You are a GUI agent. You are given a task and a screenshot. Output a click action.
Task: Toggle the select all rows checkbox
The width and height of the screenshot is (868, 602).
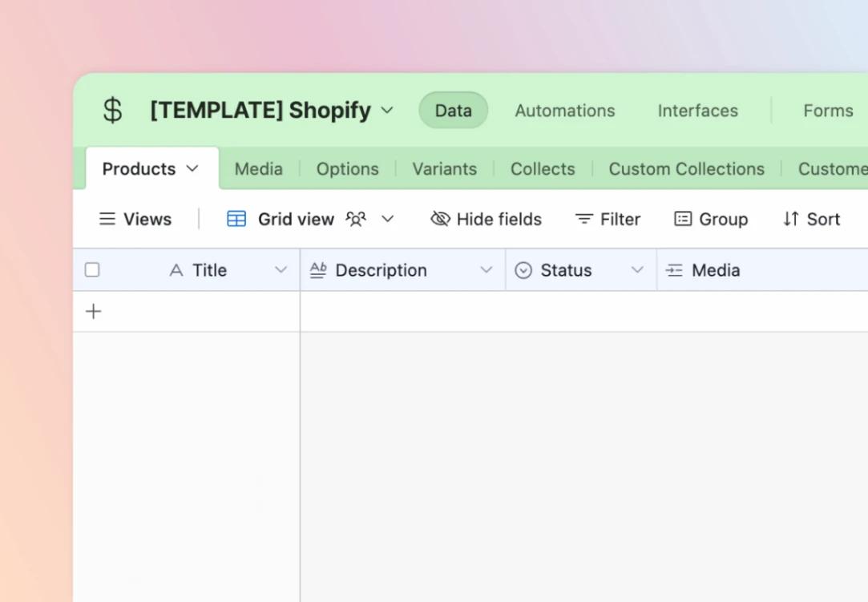click(92, 270)
